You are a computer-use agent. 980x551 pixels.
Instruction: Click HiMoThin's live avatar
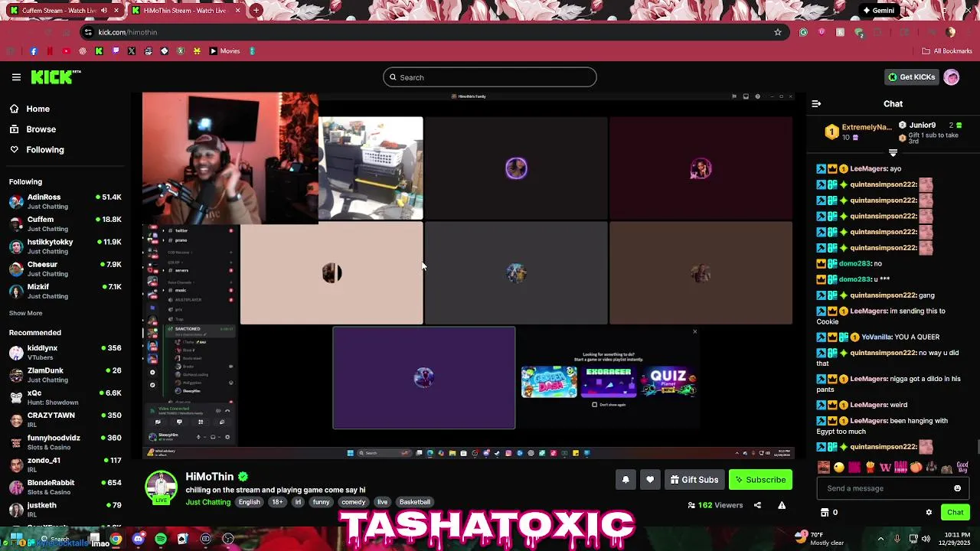pyautogui.click(x=162, y=488)
